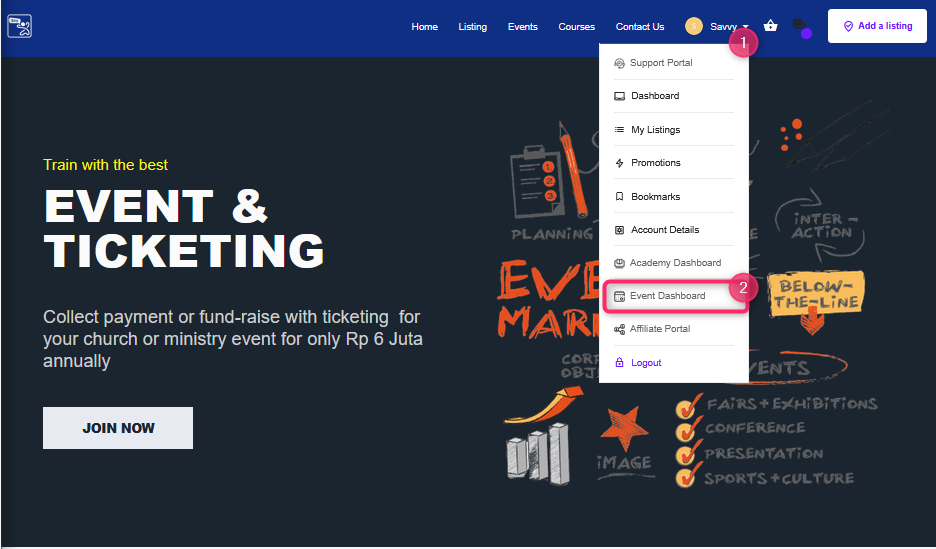The width and height of the screenshot is (936, 549).
Task: Go to Courses in navigation bar
Action: pyautogui.click(x=576, y=27)
